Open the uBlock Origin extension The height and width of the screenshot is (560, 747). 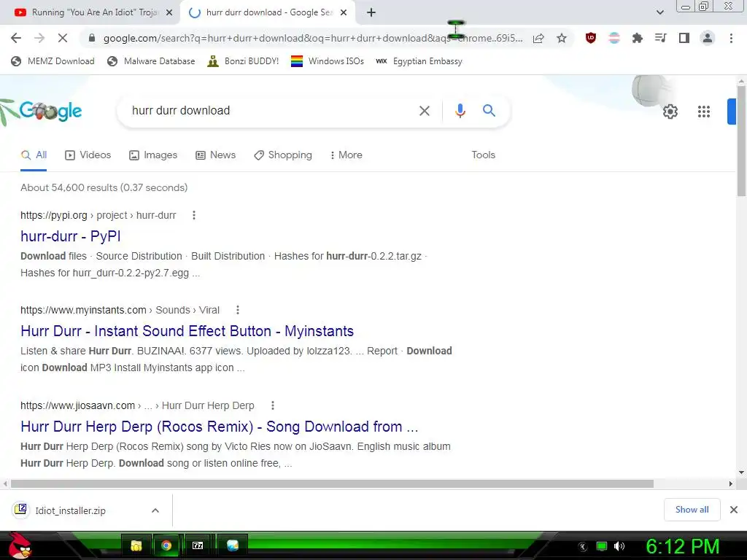591,38
